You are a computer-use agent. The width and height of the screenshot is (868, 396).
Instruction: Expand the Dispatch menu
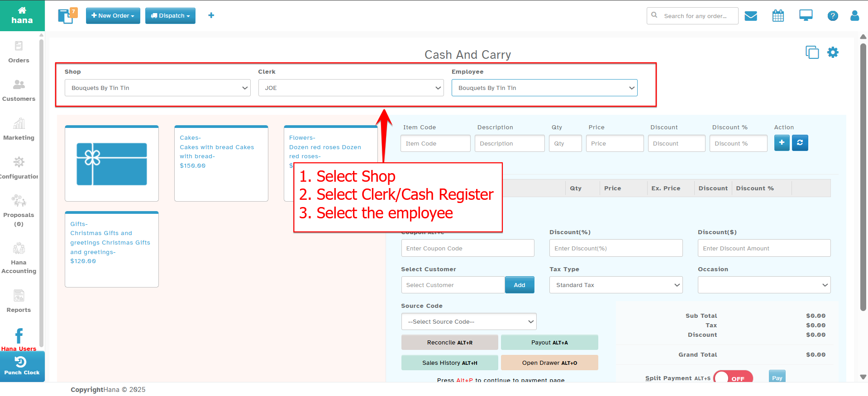170,15
